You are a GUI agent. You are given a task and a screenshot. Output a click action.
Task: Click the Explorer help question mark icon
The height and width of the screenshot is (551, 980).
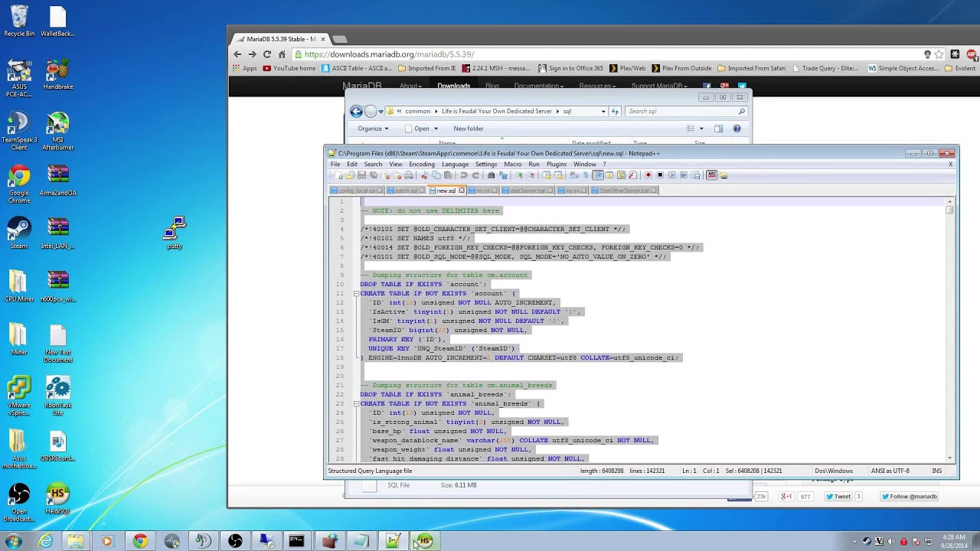(737, 129)
